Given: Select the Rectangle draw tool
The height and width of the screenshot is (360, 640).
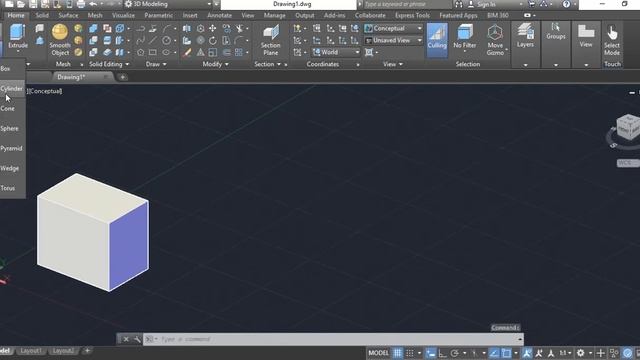Looking at the screenshot, I should [x=153, y=52].
